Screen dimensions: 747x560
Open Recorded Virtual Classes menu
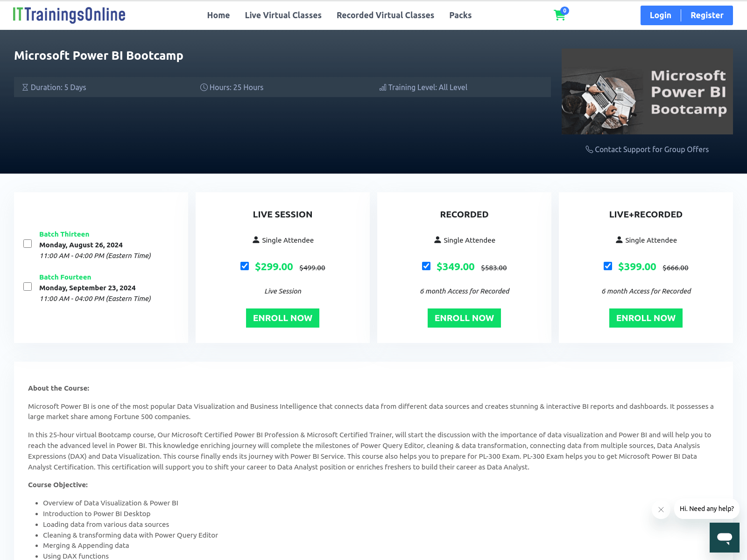386,15
